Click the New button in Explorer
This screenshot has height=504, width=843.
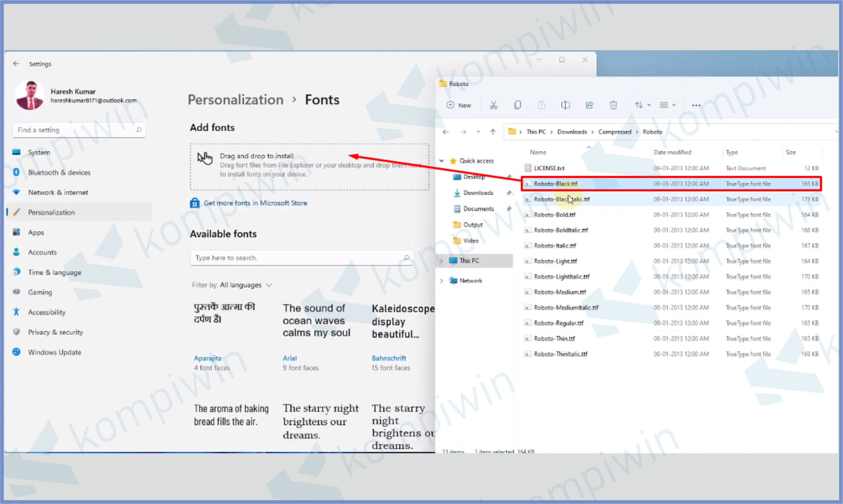pos(459,105)
